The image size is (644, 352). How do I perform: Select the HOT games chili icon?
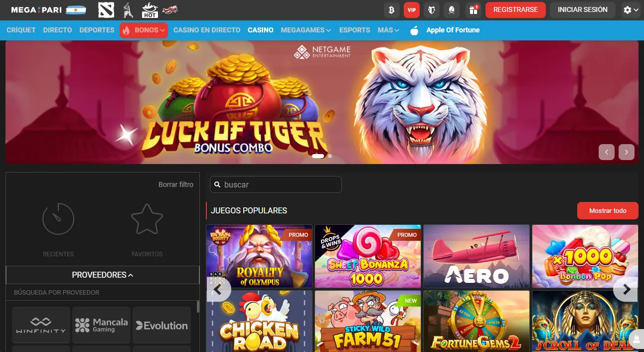150,9
